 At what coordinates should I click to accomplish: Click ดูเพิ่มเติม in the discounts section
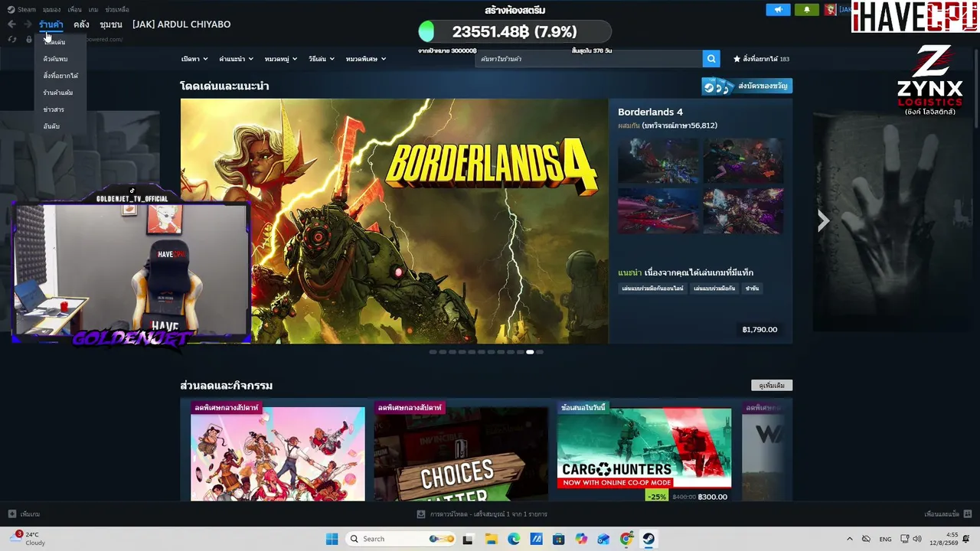click(772, 386)
